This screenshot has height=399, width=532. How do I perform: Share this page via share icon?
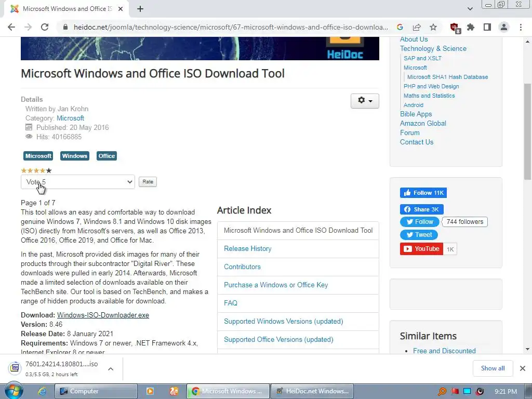point(417,27)
